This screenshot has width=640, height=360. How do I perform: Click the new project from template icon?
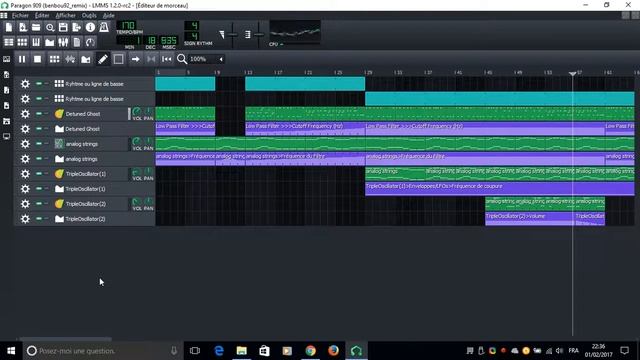(x=22, y=27)
